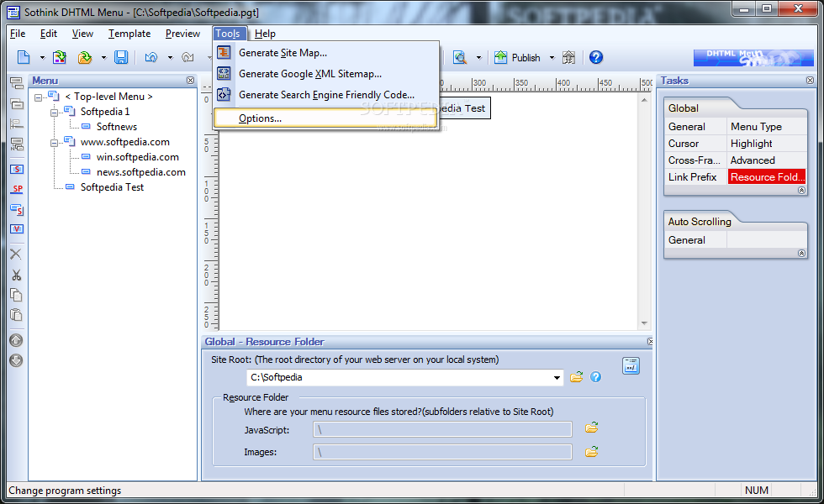The image size is (824, 504).
Task: Choose Generate Site Map... menu entry
Action: tap(325, 52)
